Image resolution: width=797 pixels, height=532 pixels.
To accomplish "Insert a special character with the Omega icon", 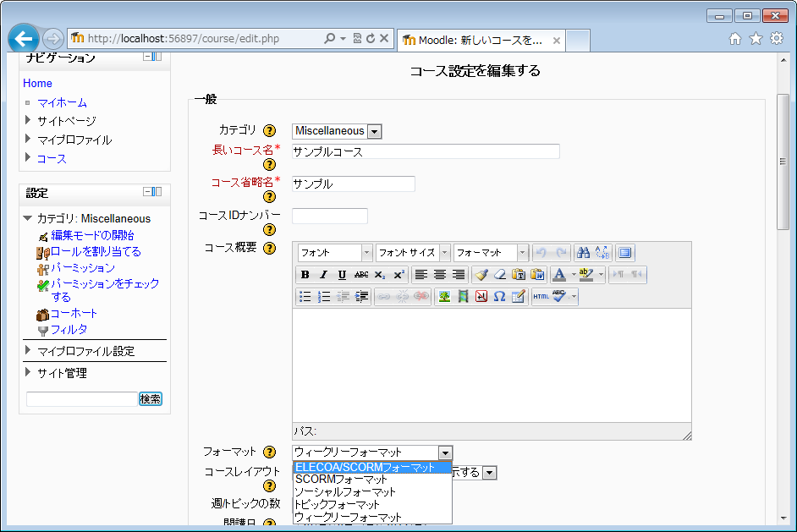I will coord(499,297).
